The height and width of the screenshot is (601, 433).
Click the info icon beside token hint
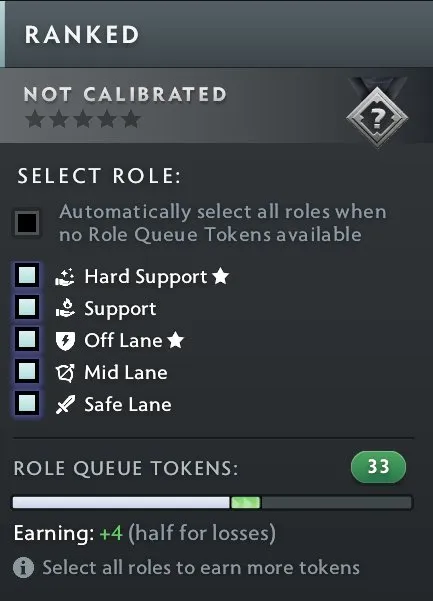[x=23, y=567]
